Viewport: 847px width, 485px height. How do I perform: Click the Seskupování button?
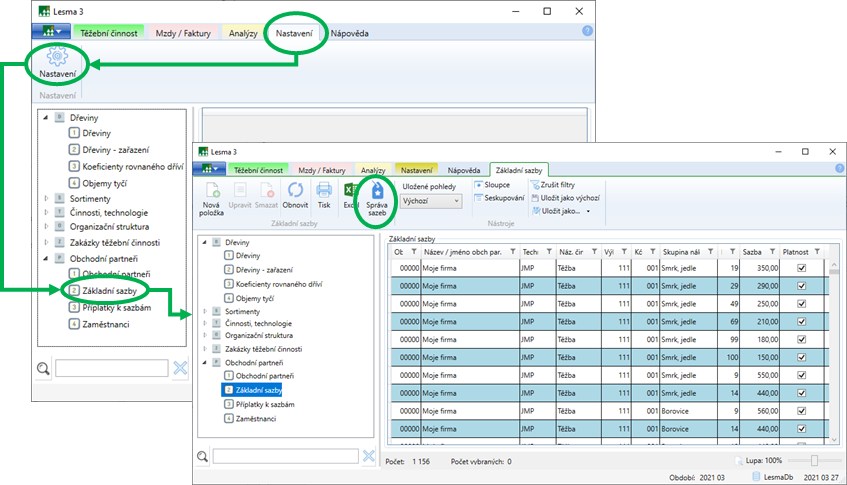501,198
